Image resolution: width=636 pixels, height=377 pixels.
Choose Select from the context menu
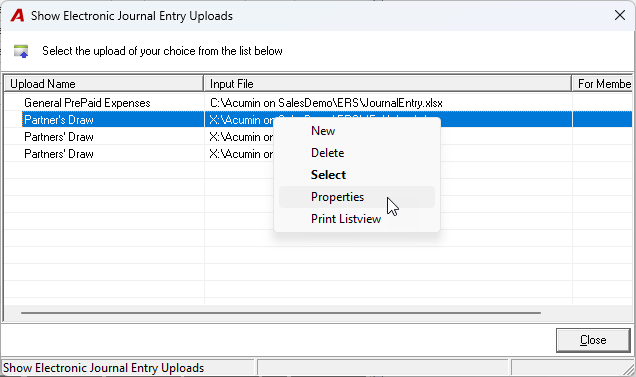click(x=357, y=175)
